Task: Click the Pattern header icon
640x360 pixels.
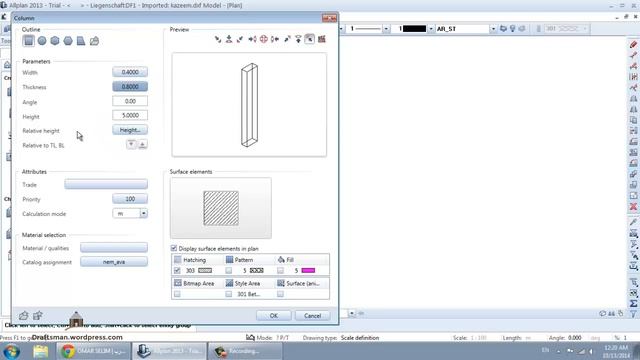Action: (229, 260)
